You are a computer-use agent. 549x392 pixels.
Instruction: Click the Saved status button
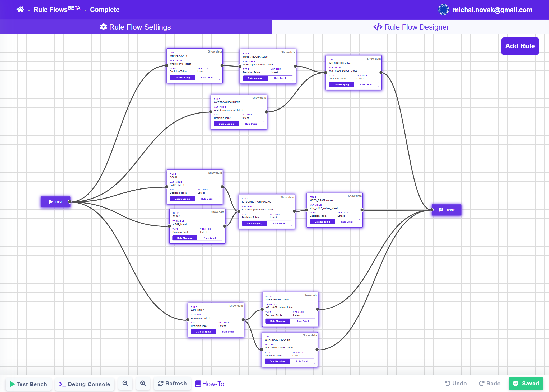[x=526, y=383]
